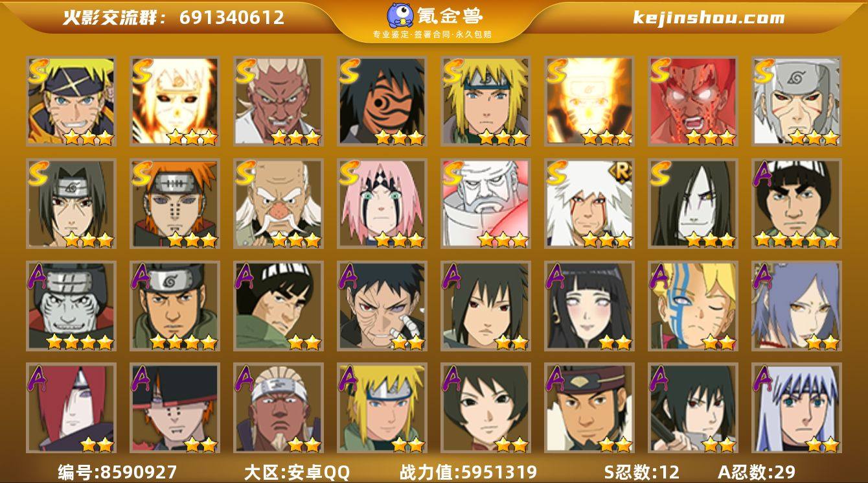
Task: Choose the five-star Might Guy A card
Action: 797,204
